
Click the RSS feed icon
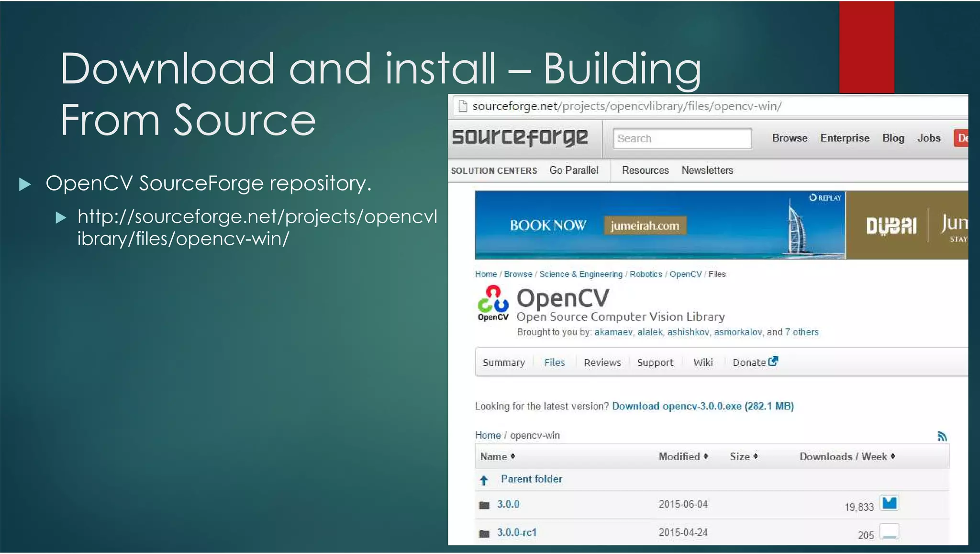[x=942, y=436]
